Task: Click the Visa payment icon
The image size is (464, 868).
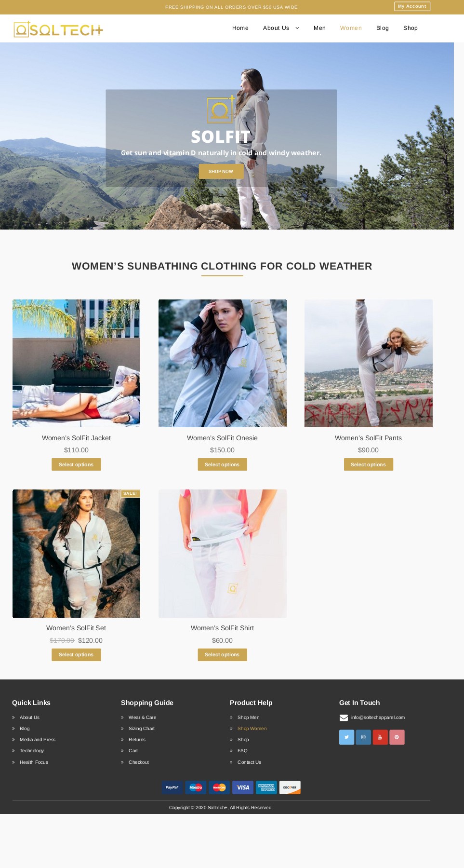Action: [x=243, y=787]
